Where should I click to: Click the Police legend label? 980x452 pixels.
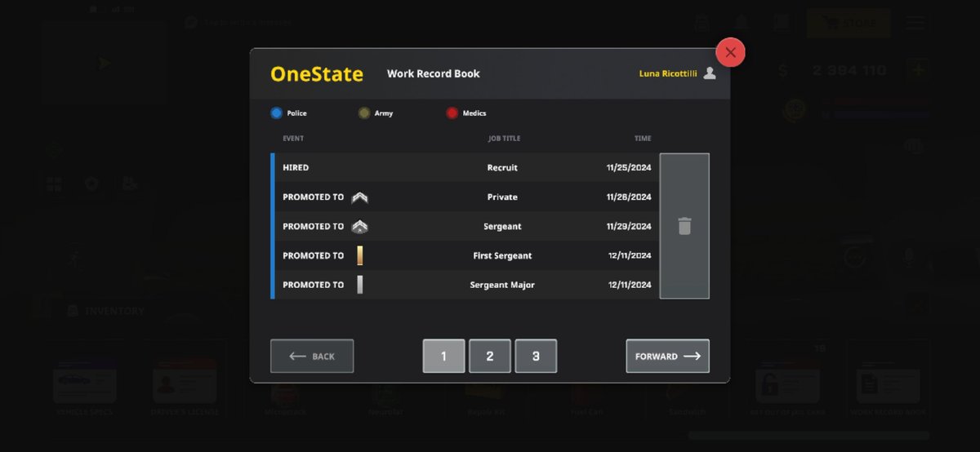(297, 113)
